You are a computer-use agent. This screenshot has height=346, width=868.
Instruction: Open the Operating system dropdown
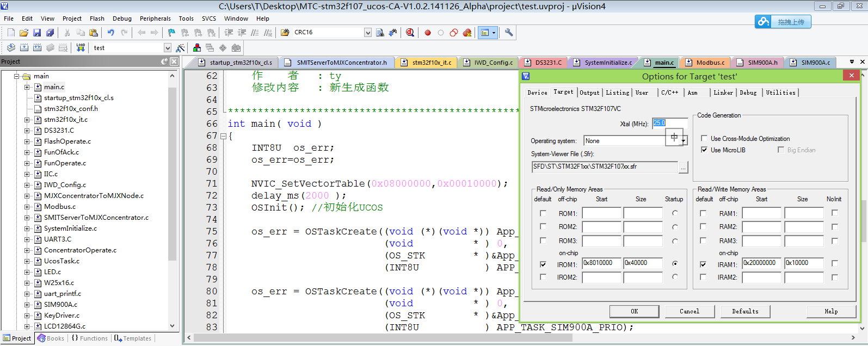(x=684, y=141)
